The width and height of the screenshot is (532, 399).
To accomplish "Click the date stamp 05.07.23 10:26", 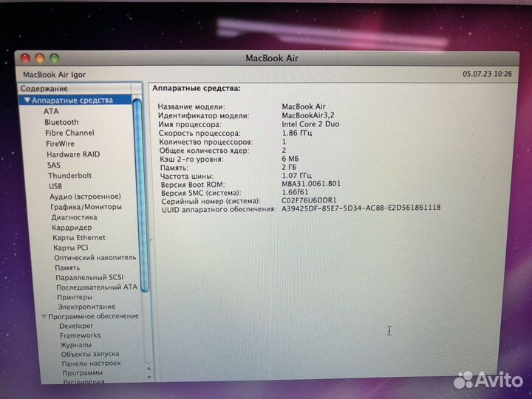I will [x=487, y=74].
